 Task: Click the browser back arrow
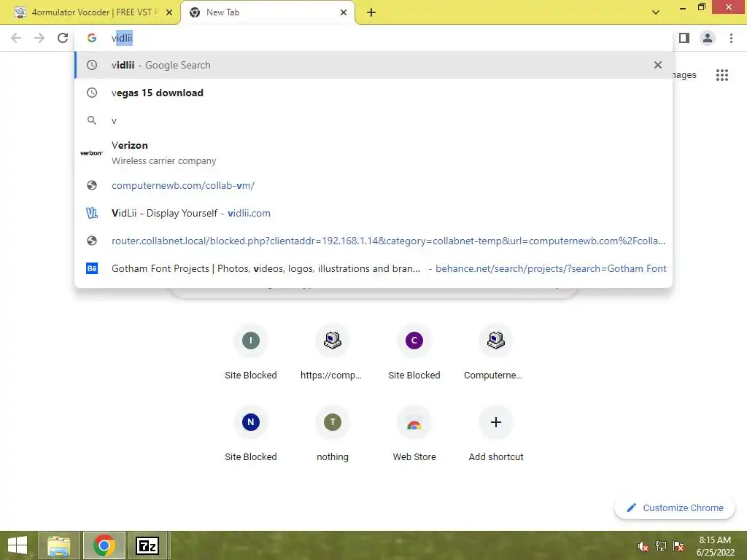pos(16,38)
